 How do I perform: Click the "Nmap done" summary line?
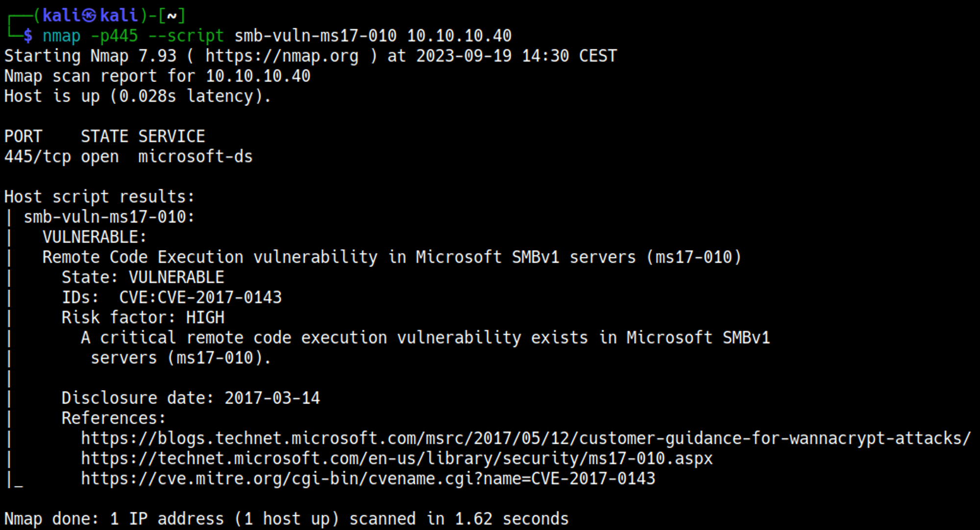click(x=286, y=519)
